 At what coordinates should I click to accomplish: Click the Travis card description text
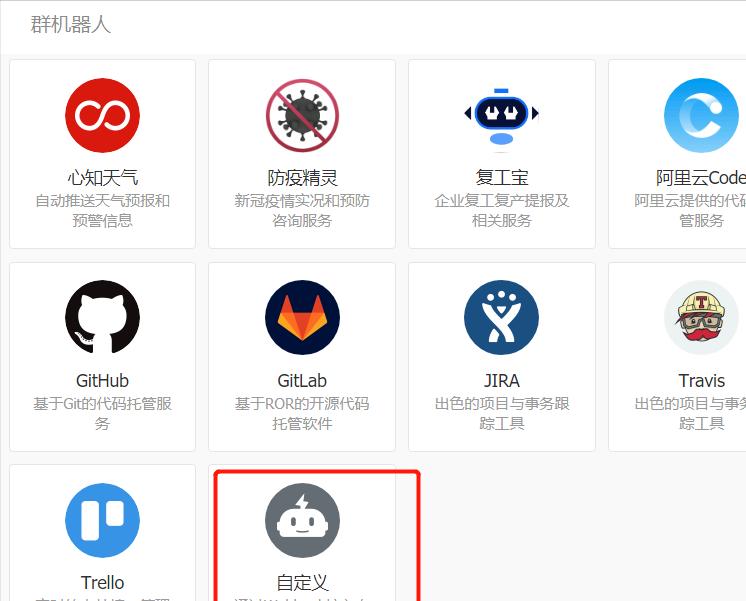[690, 413]
